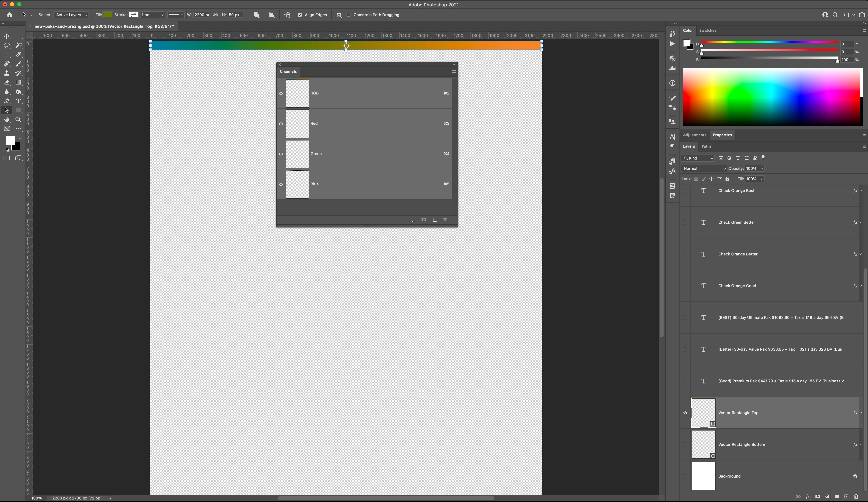Delete layer using trash icon in Layers panel
The height and width of the screenshot is (502, 868).
(x=856, y=496)
